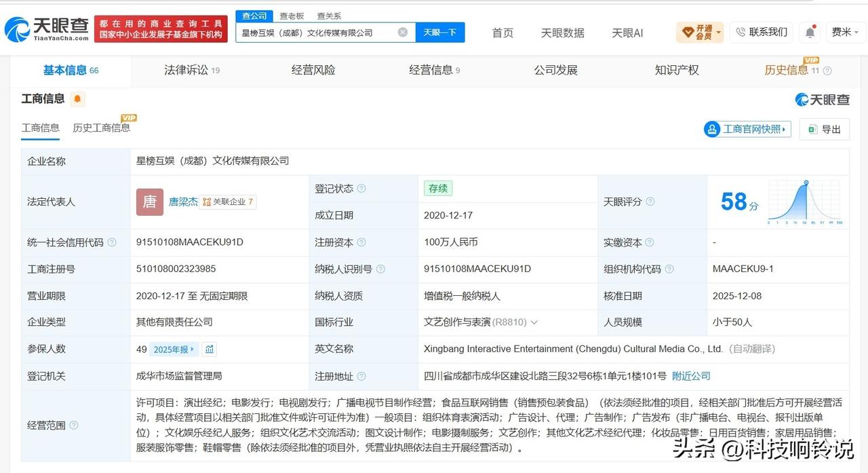Click the 联系我们 button

761,32
